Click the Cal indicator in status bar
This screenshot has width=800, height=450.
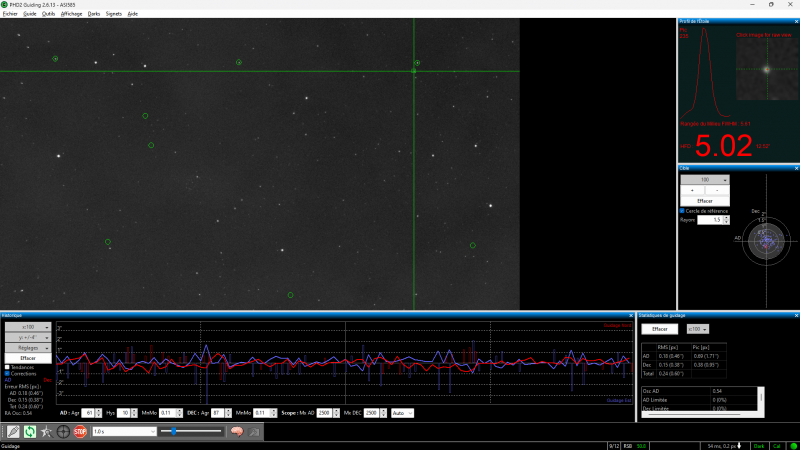click(x=777, y=446)
